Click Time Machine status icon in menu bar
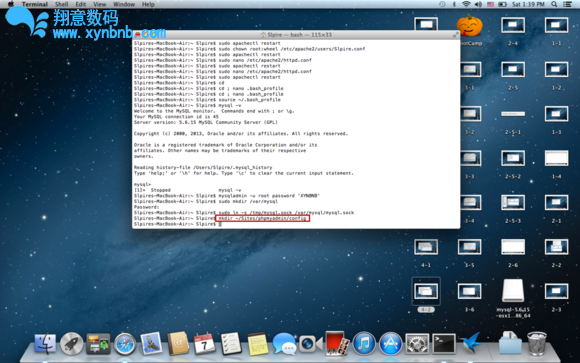 (442, 4)
